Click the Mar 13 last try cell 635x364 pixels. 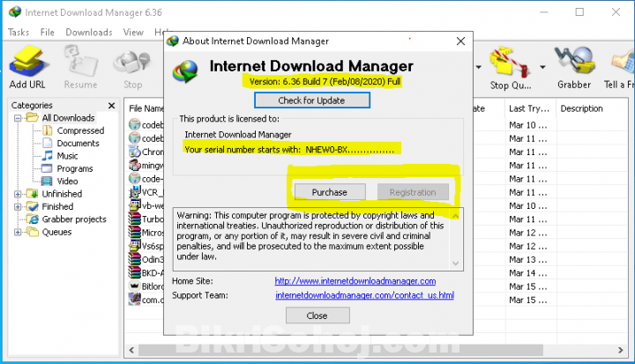coord(528,259)
